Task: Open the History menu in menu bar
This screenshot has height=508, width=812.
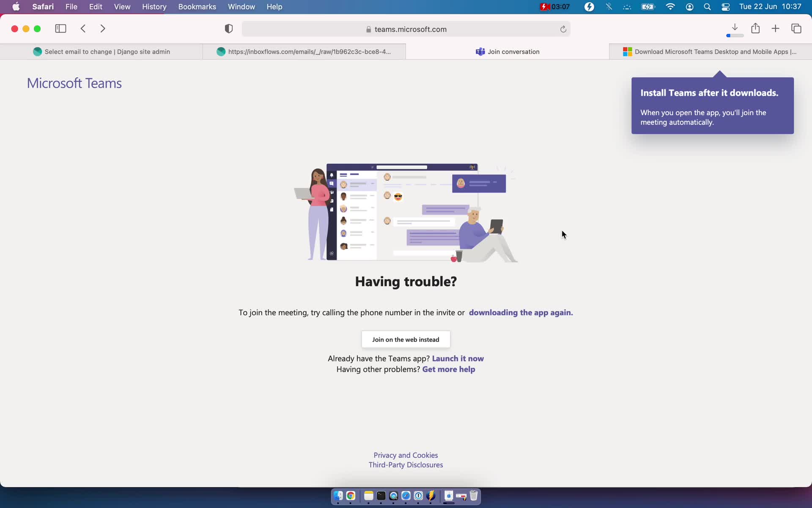Action: [154, 6]
